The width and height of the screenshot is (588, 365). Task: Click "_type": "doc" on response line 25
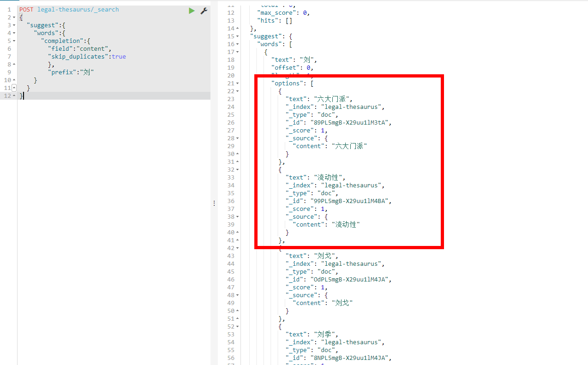click(312, 114)
